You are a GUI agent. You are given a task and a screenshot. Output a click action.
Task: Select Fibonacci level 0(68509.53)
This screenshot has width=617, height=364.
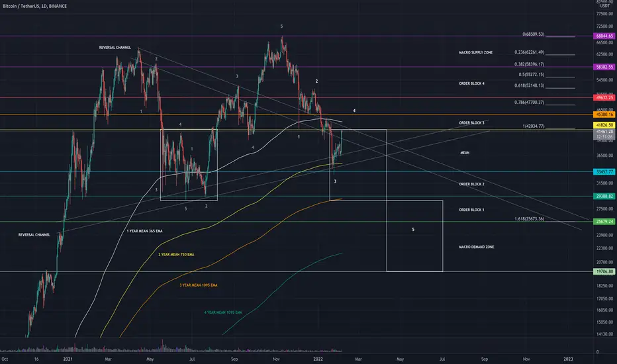(533, 34)
